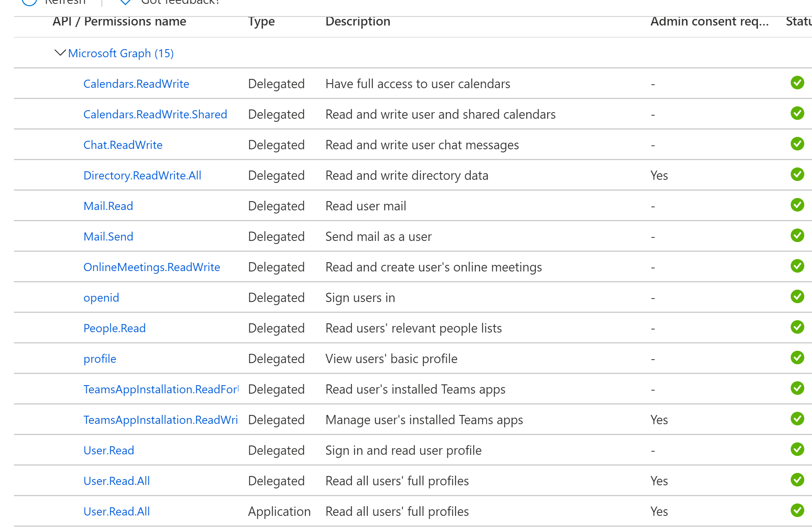This screenshot has width=812, height=529.
Task: Click 'Yes' admin consent for TeamsAppInstallation.ReadWri
Action: (x=659, y=420)
